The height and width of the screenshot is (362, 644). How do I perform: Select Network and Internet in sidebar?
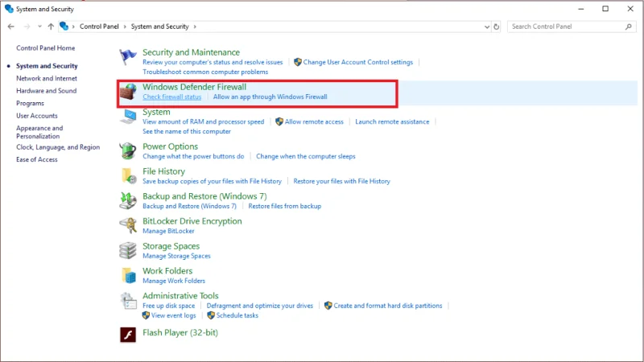(47, 79)
